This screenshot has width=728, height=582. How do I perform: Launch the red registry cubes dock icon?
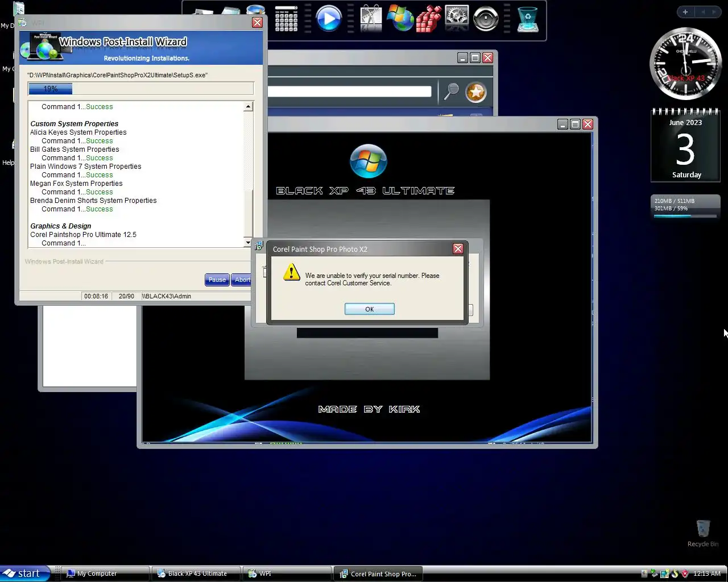tap(428, 19)
